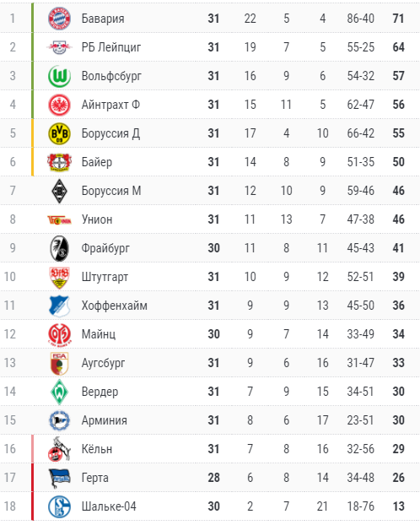Viewport: 420px width, 525px height.
Task: Click the Köln goat logo
Action: pyautogui.click(x=59, y=449)
